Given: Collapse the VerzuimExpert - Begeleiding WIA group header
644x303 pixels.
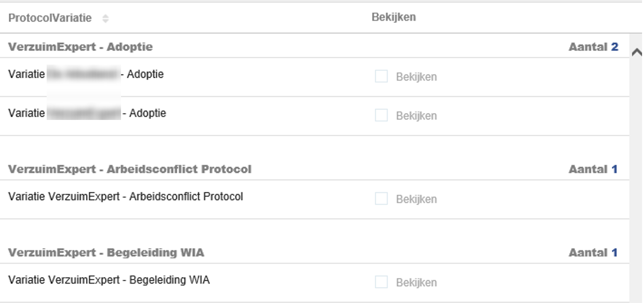Looking at the screenshot, I should pos(106,252).
